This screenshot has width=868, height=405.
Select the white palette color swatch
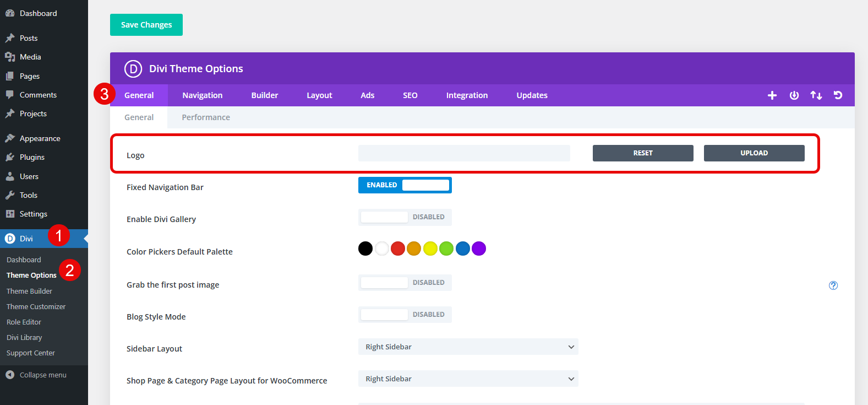click(x=382, y=249)
